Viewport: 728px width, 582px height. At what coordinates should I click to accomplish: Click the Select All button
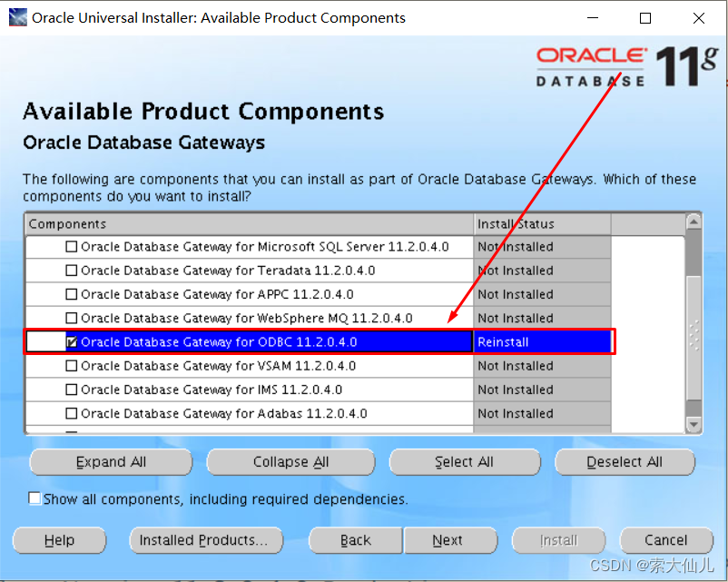465,462
